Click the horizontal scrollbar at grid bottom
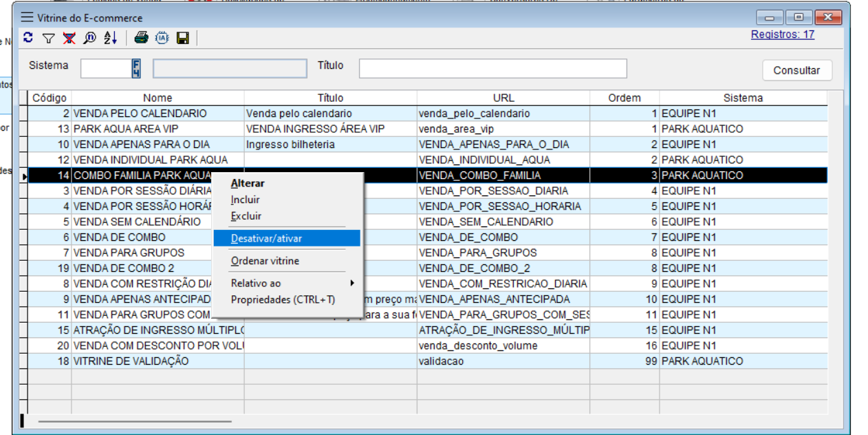Image resolution: width=868 pixels, height=435 pixels. point(135,421)
